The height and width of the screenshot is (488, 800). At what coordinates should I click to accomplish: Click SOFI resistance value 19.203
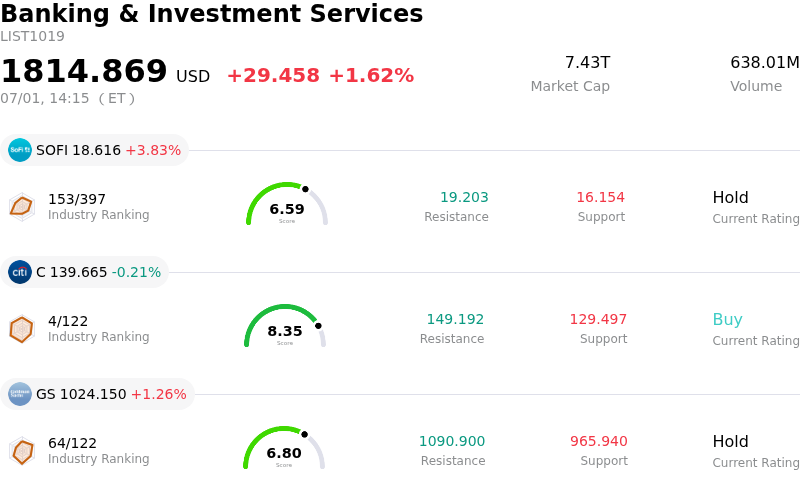pos(464,197)
